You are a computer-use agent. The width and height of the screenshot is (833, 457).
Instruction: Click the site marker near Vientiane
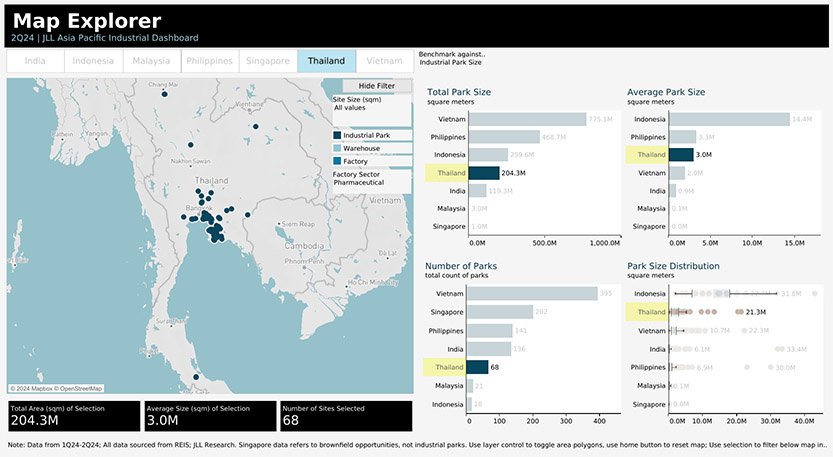pos(256,126)
